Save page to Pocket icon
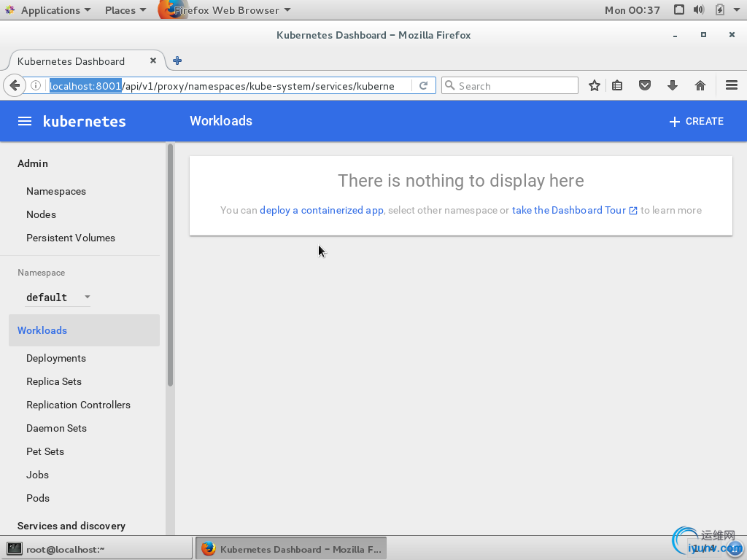The width and height of the screenshot is (747, 560). click(645, 86)
